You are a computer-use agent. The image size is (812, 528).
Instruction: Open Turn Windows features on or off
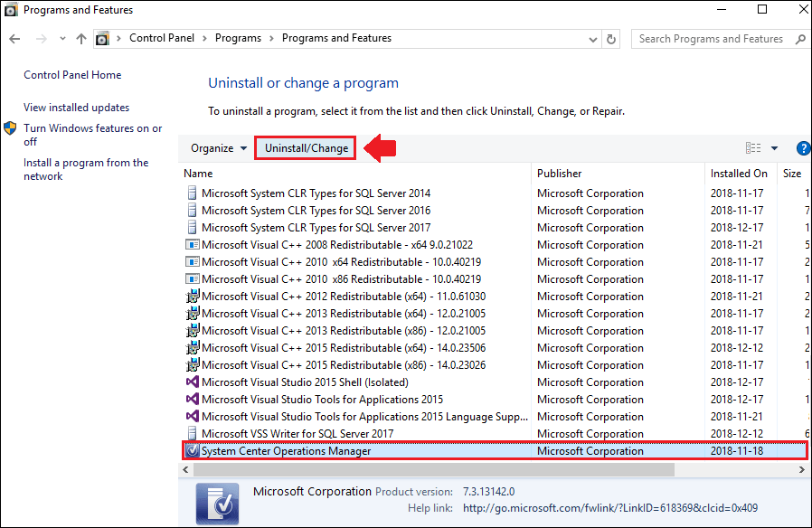pos(93,135)
